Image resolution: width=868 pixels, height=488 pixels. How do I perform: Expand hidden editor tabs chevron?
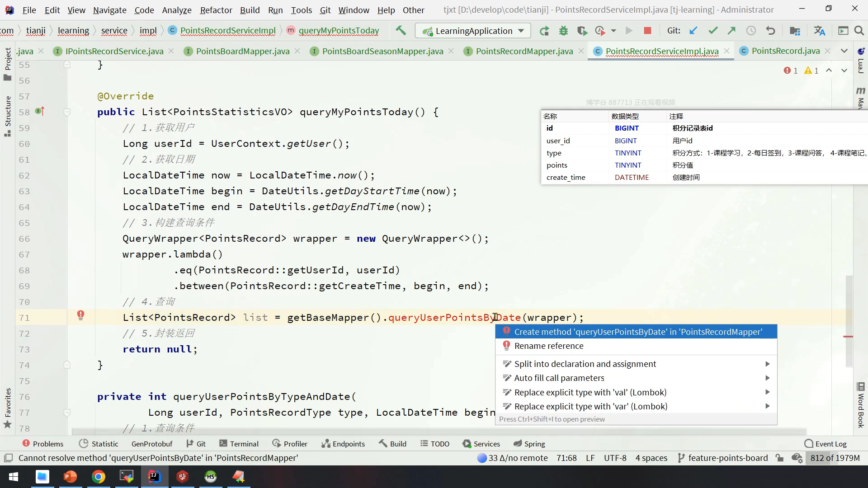pos(844,51)
